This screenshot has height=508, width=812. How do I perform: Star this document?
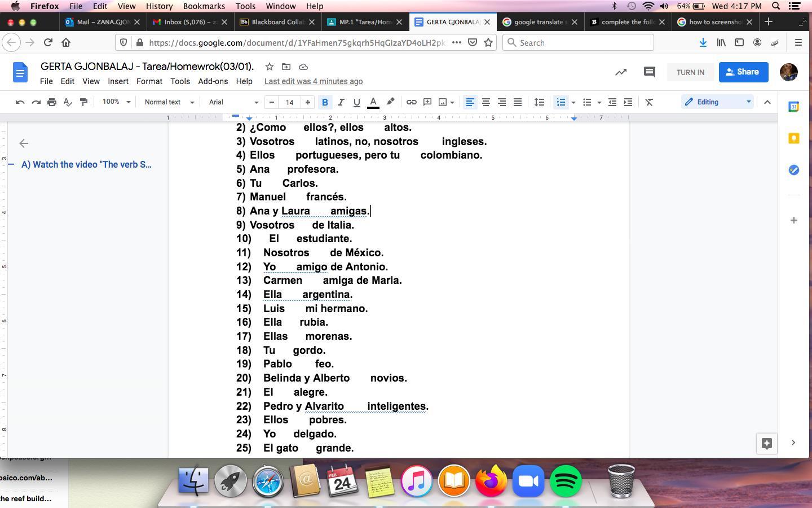pyautogui.click(x=270, y=67)
